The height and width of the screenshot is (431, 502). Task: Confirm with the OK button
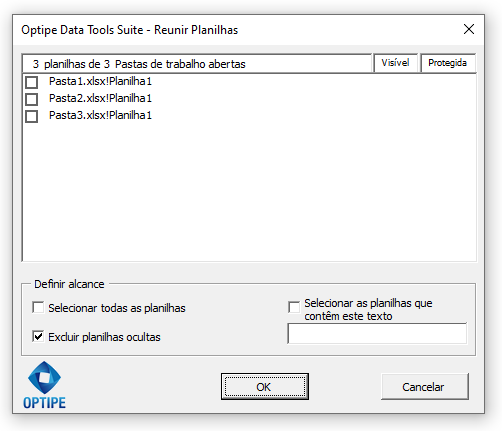[x=265, y=387]
